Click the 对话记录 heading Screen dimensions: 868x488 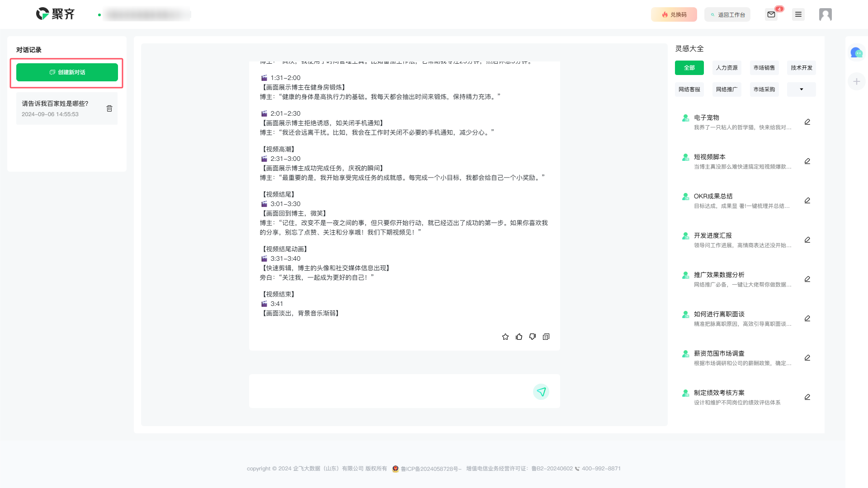29,50
